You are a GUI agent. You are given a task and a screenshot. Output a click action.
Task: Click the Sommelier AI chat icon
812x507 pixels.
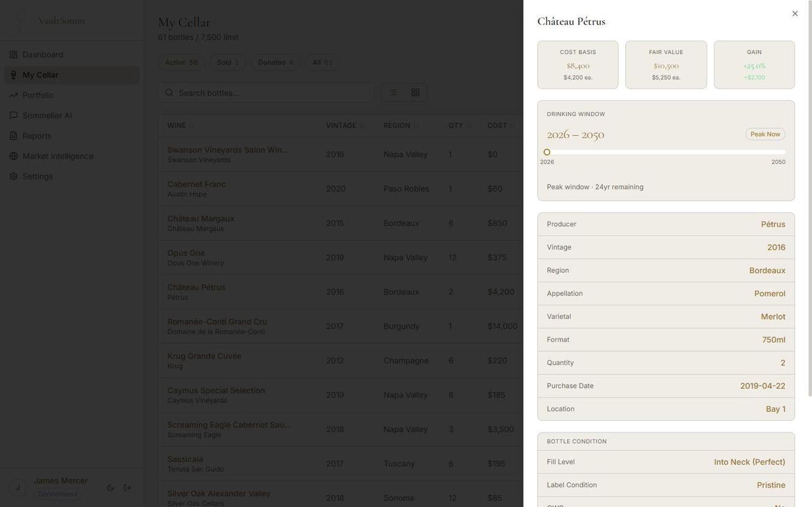pyautogui.click(x=13, y=116)
